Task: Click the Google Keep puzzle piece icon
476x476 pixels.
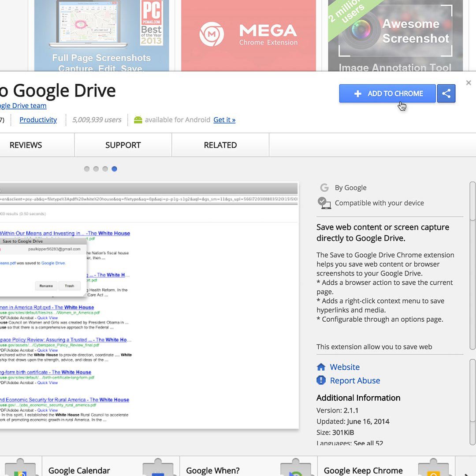Action: tap(433, 467)
